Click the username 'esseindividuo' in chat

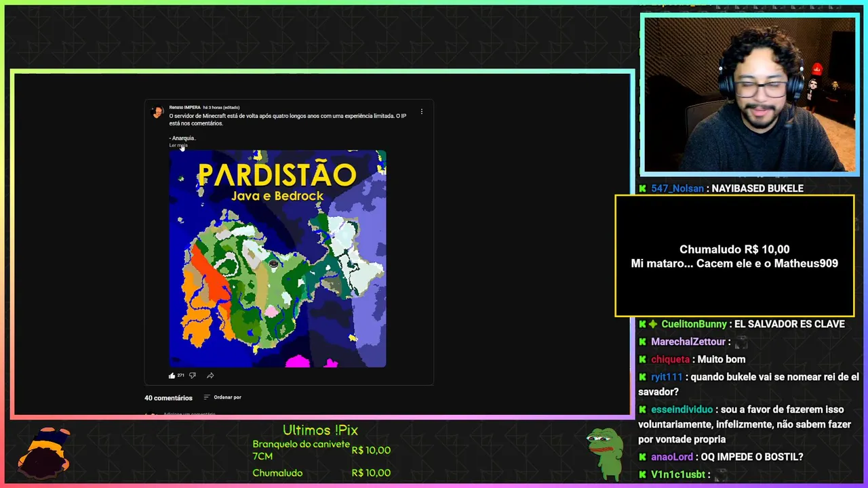[x=682, y=409]
